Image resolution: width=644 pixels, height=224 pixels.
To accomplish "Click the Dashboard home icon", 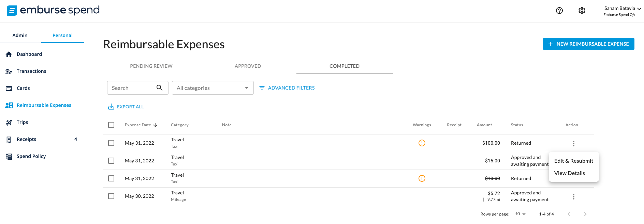I will 9,54.
